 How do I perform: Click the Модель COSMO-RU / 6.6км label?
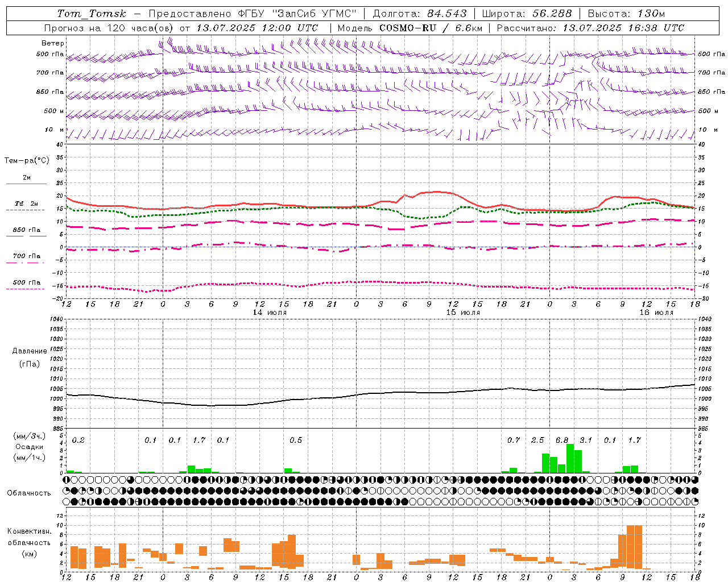tap(410, 28)
